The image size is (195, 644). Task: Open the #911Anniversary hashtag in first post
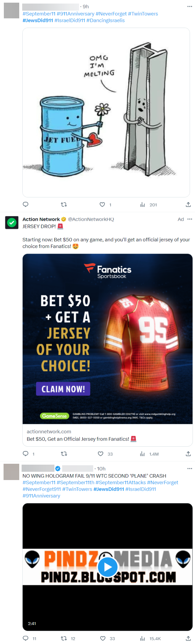click(x=75, y=14)
